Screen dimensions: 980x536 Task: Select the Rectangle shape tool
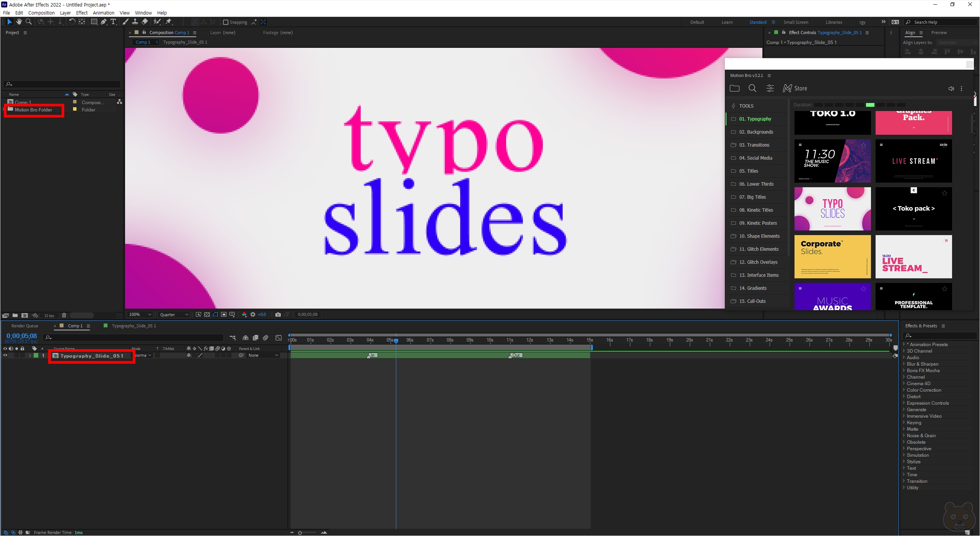coord(94,22)
